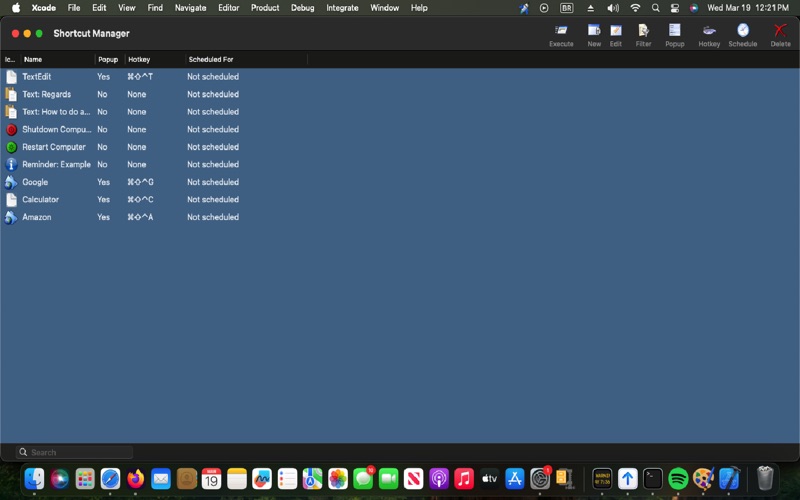This screenshot has width=800, height=500.
Task: Open the Xcode File menu
Action: click(74, 8)
